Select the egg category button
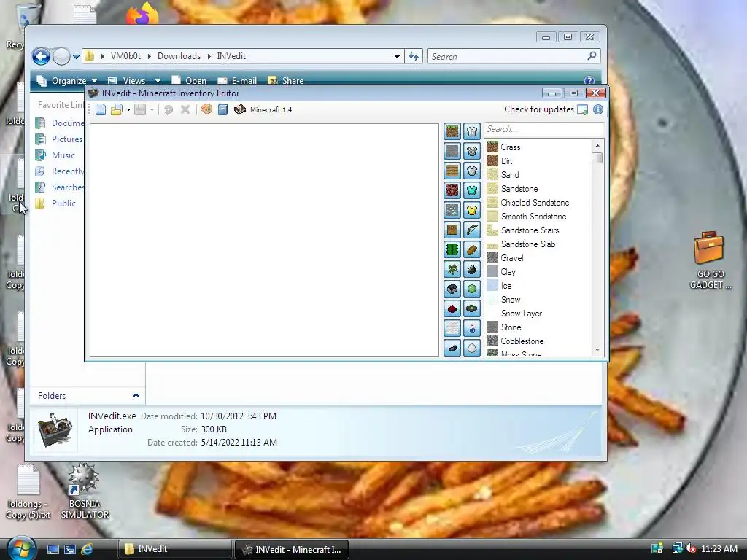747x560 pixels. pyautogui.click(x=472, y=348)
